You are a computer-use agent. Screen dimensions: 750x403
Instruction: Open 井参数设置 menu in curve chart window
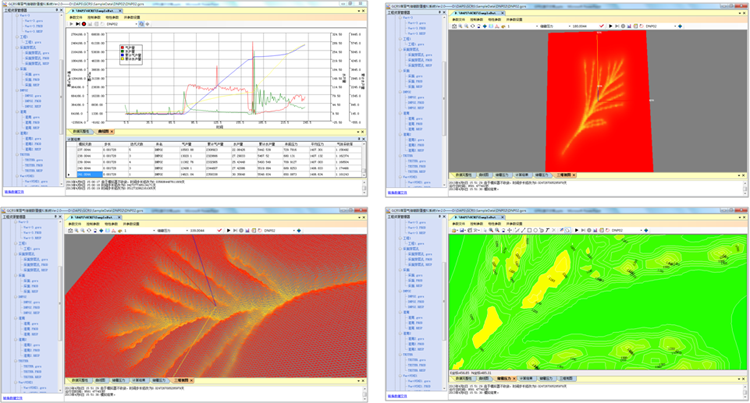pos(132,17)
